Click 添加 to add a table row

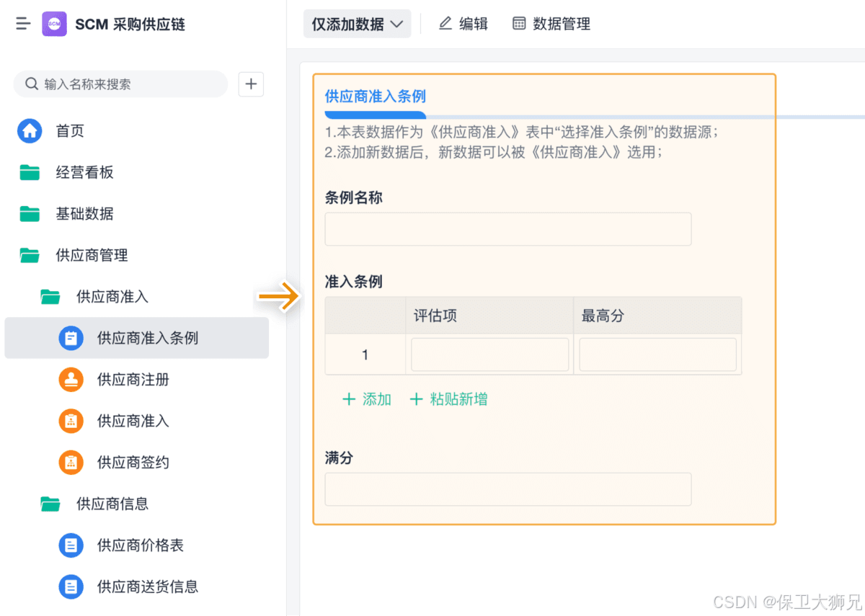click(x=367, y=399)
